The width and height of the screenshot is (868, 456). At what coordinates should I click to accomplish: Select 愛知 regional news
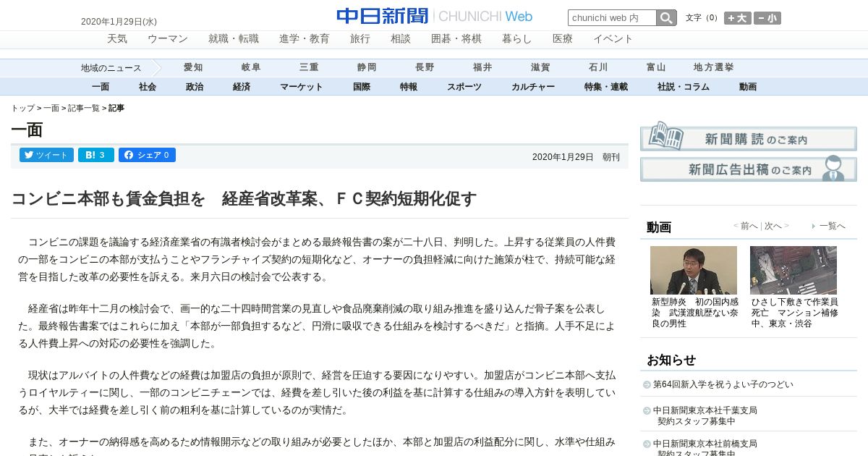(x=193, y=67)
